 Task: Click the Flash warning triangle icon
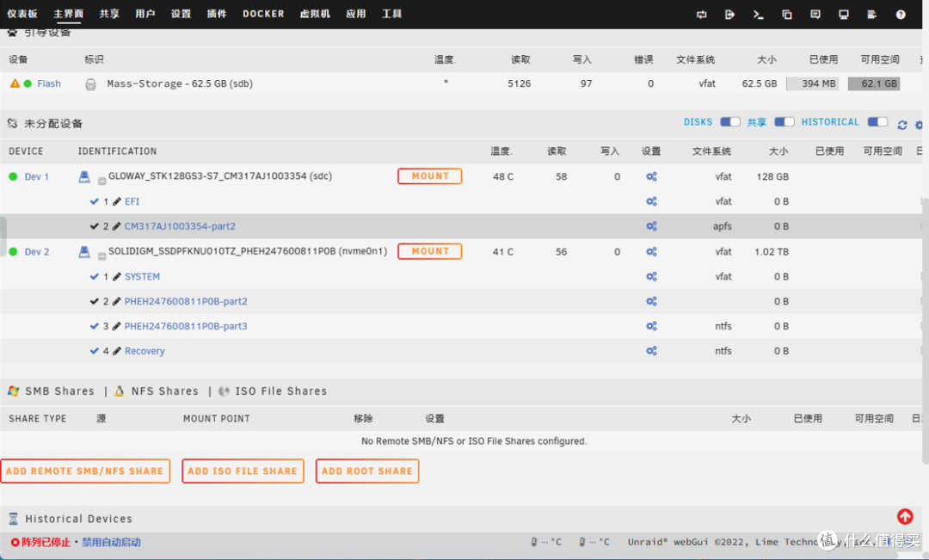click(15, 83)
